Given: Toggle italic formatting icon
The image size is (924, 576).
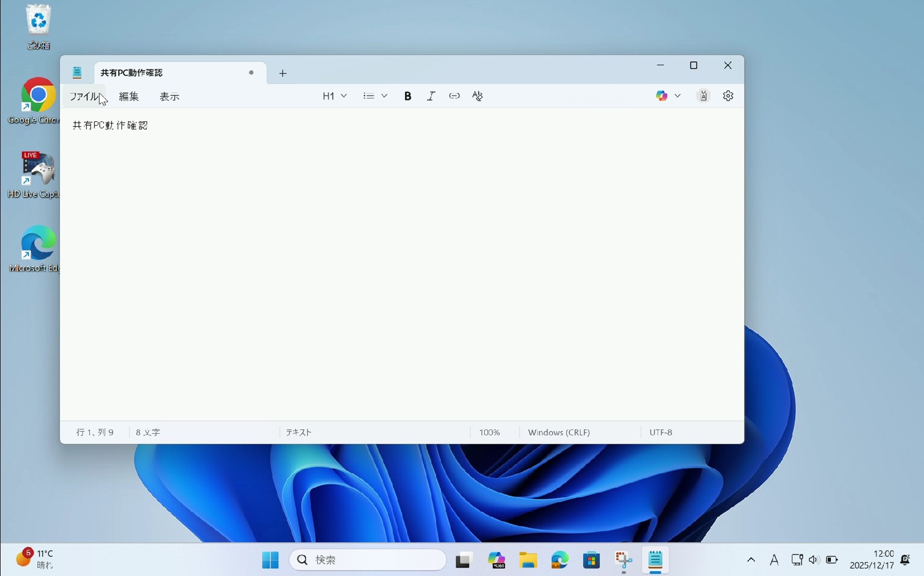Looking at the screenshot, I should [431, 96].
